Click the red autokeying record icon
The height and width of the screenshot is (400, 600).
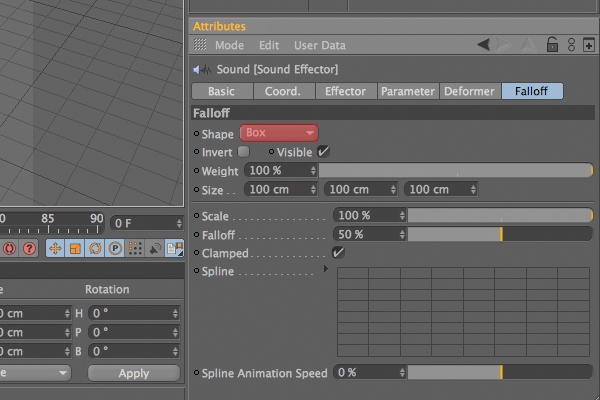point(10,248)
